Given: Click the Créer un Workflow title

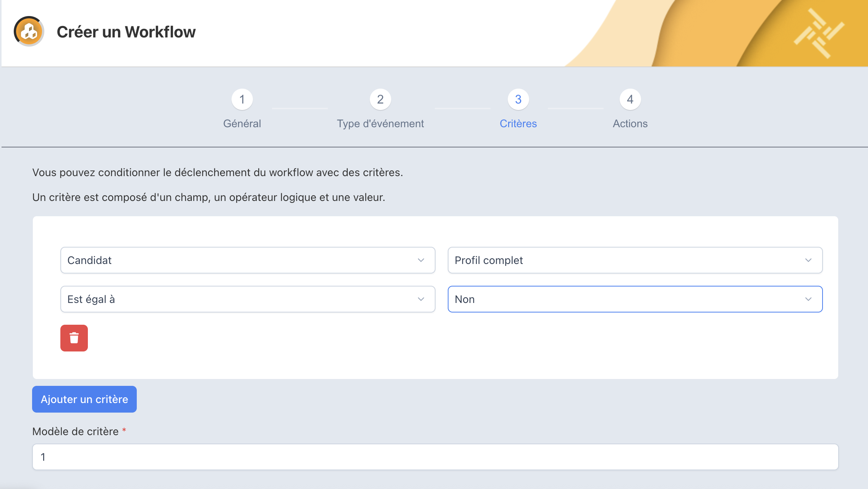Looking at the screenshot, I should [126, 32].
